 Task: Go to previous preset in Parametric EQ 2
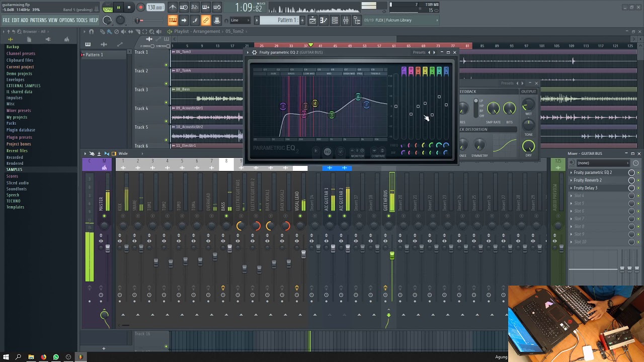[x=429, y=52]
